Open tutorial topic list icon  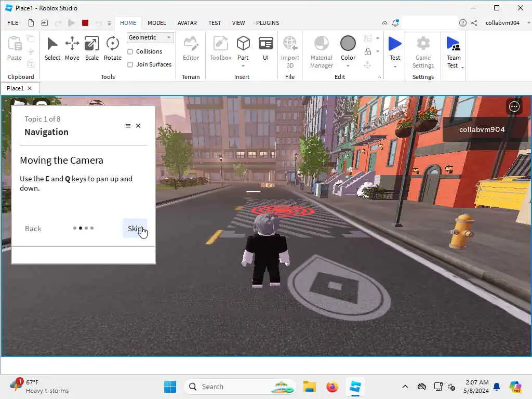click(128, 126)
